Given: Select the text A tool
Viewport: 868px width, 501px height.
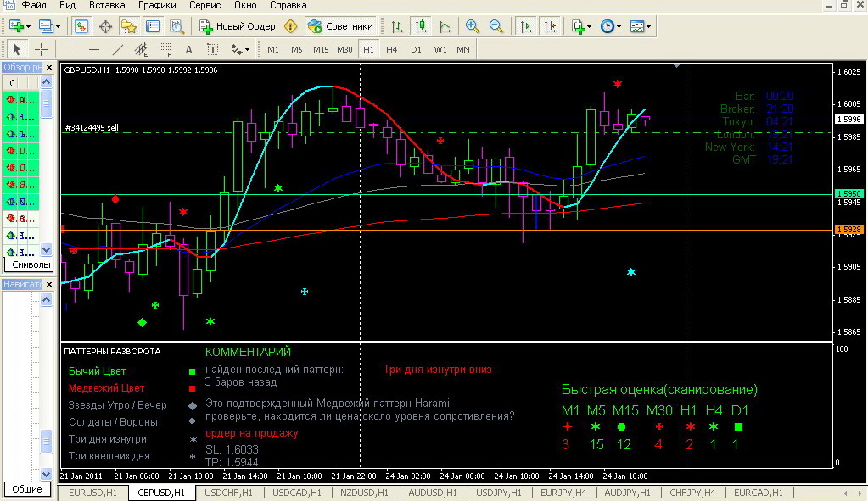Looking at the screenshot, I should (x=188, y=49).
